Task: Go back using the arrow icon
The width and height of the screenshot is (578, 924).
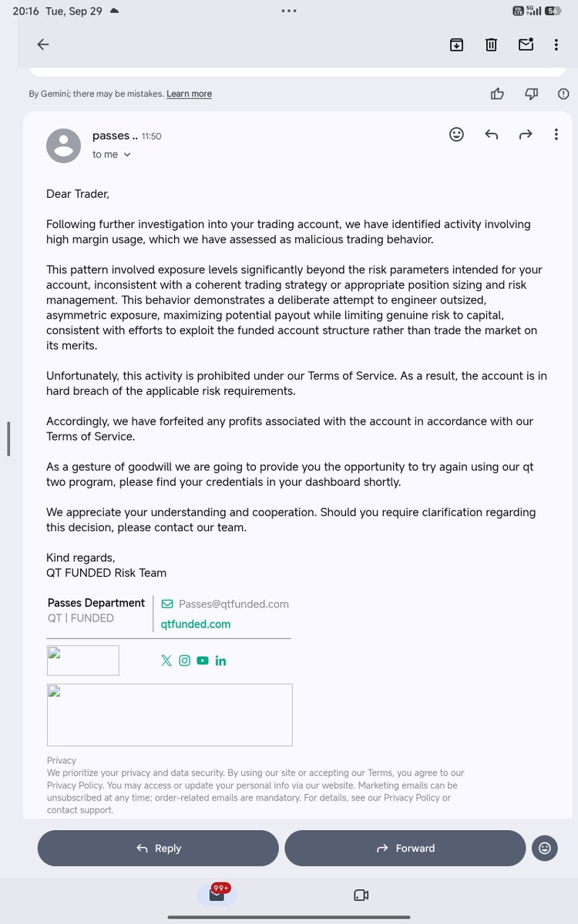Action: point(43,45)
